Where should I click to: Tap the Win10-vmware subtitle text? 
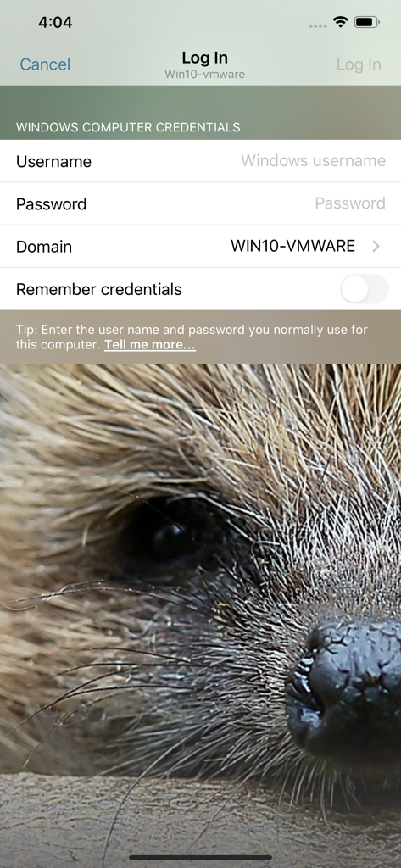pos(205,75)
